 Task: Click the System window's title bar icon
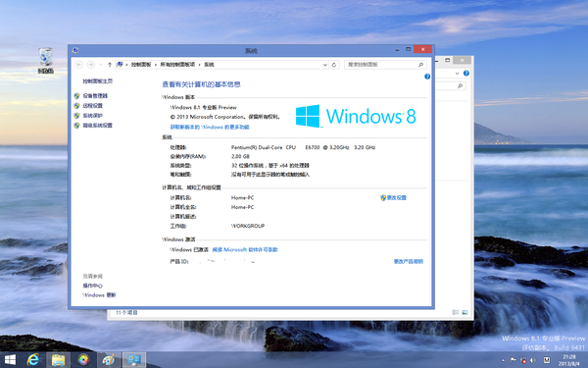(x=75, y=50)
